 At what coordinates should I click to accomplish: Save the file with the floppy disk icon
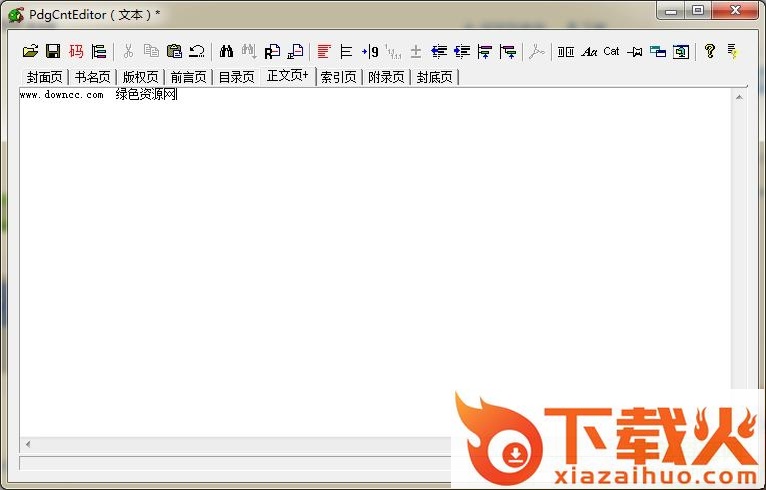tap(53, 51)
